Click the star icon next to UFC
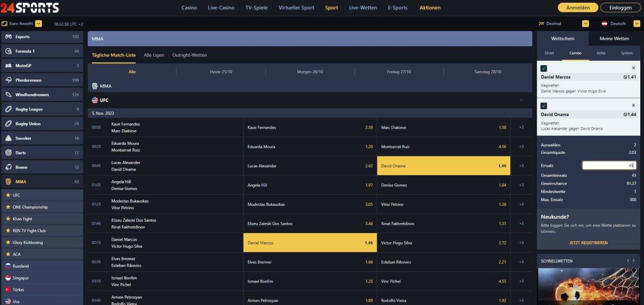The height and width of the screenshot is (305, 644). [x=8, y=195]
